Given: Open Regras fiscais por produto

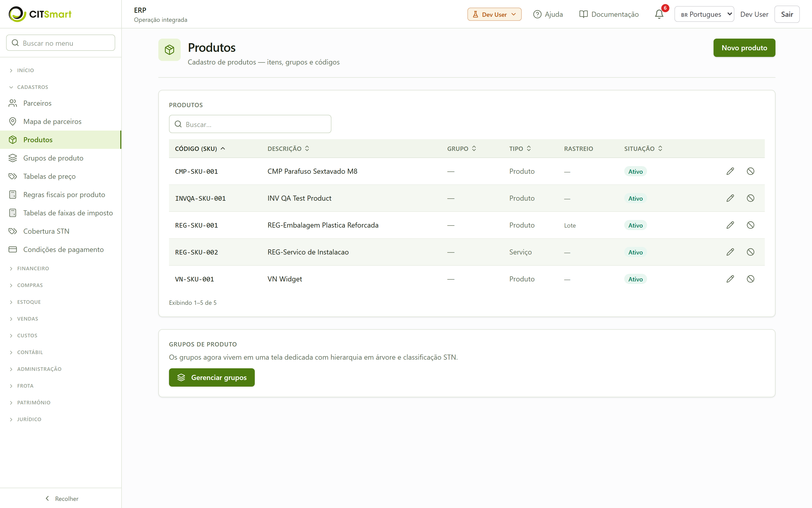Looking at the screenshot, I should (x=61, y=195).
